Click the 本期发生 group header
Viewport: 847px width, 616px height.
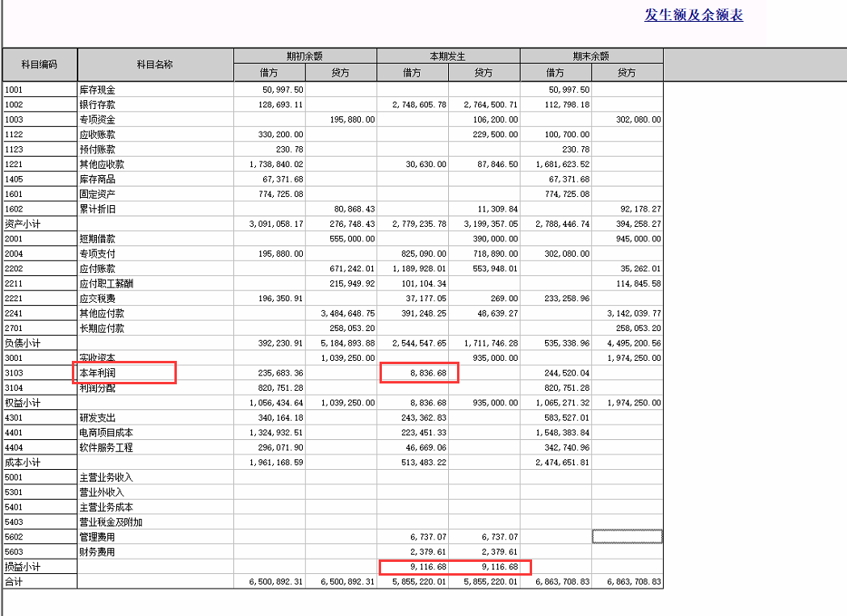(448, 56)
